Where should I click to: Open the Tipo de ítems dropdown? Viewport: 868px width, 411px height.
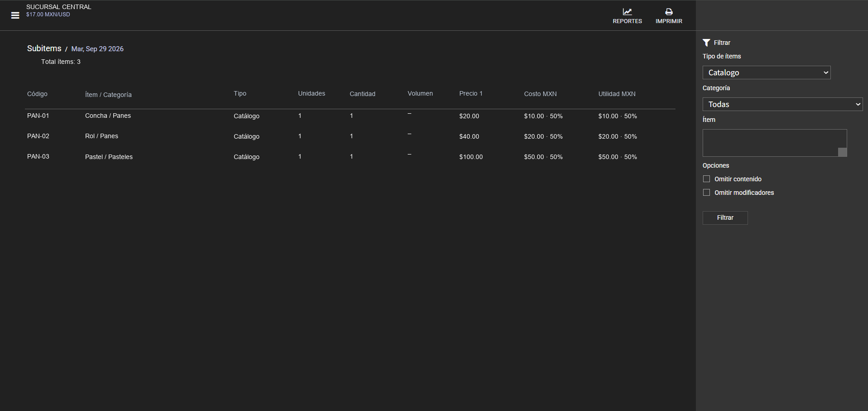tap(767, 73)
